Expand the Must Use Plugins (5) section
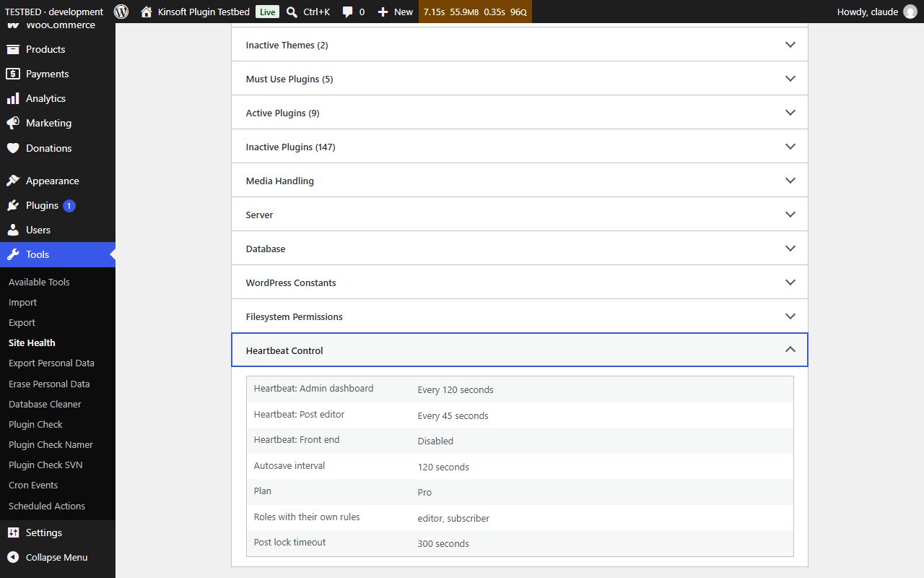The width and height of the screenshot is (924, 578). (x=519, y=79)
